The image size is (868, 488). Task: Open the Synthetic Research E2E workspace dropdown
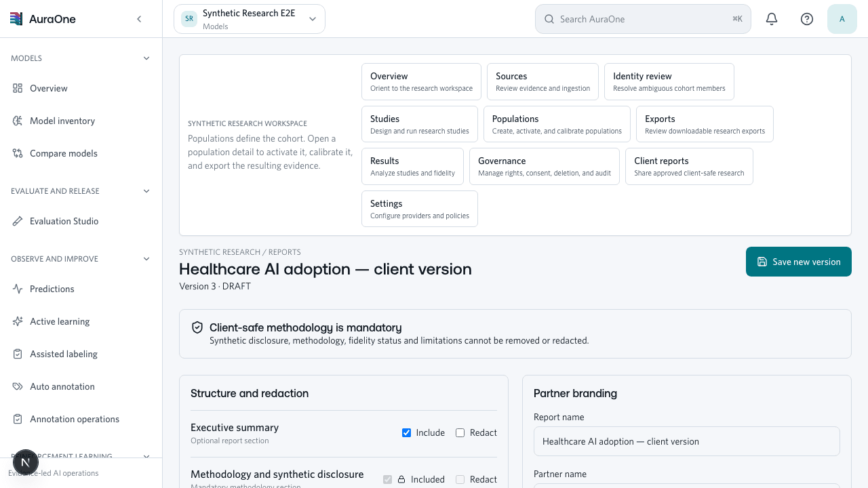coord(250,19)
